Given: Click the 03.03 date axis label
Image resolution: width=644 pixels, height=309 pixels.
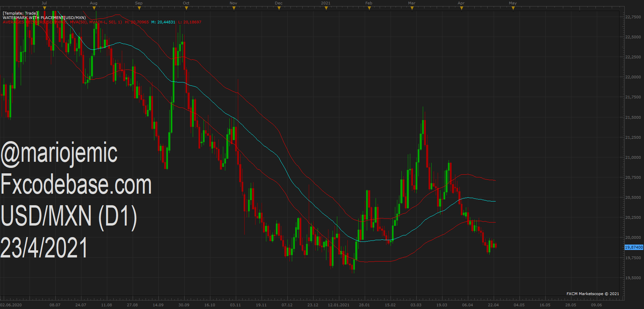Looking at the screenshot, I should 416,305.
